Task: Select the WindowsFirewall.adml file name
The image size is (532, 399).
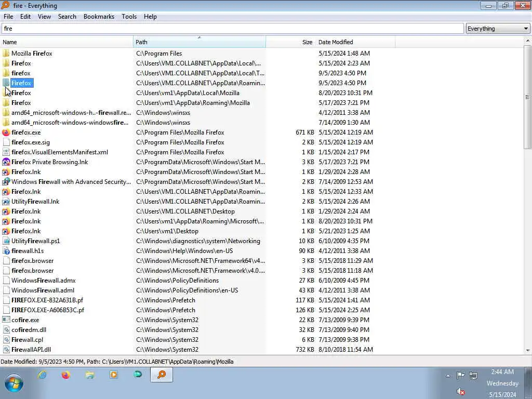Action: click(x=43, y=290)
